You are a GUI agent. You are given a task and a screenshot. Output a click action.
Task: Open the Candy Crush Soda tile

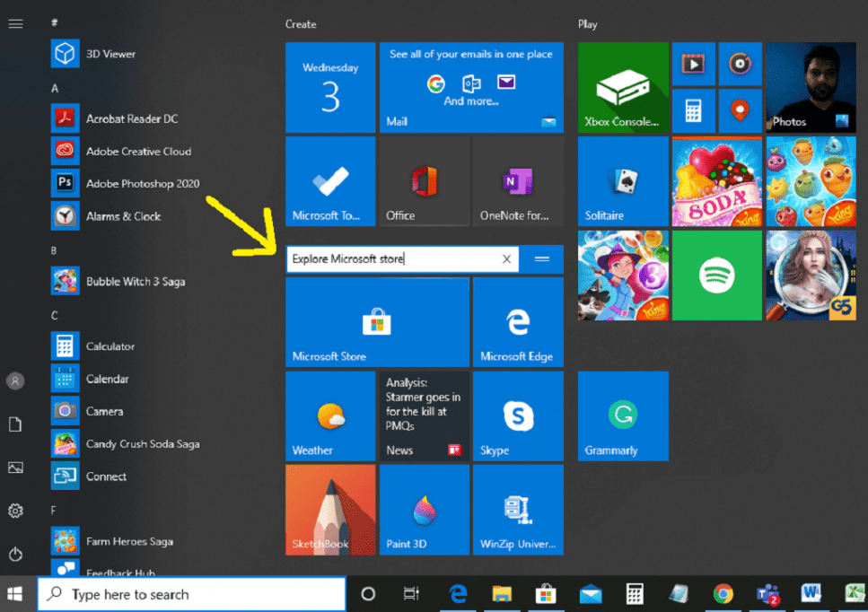pyautogui.click(x=717, y=181)
